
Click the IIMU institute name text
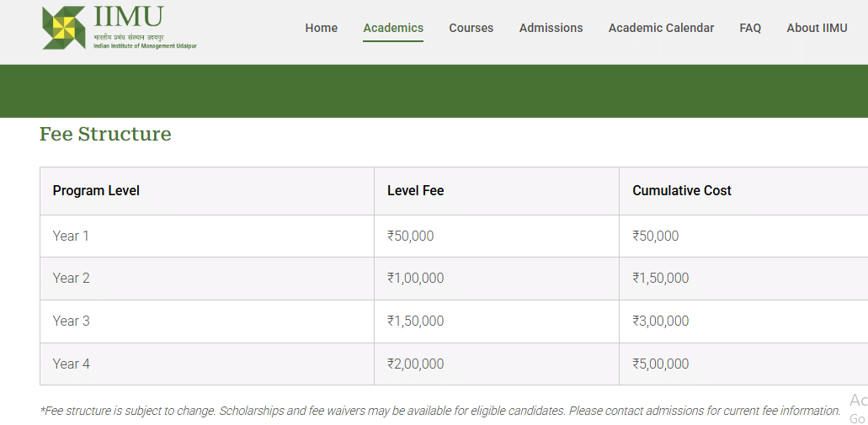tap(129, 17)
